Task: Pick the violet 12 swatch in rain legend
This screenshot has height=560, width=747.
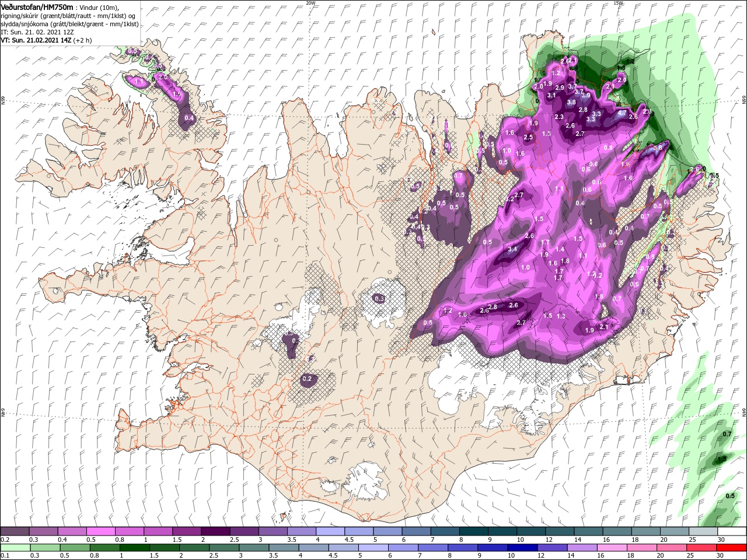Action: click(551, 547)
